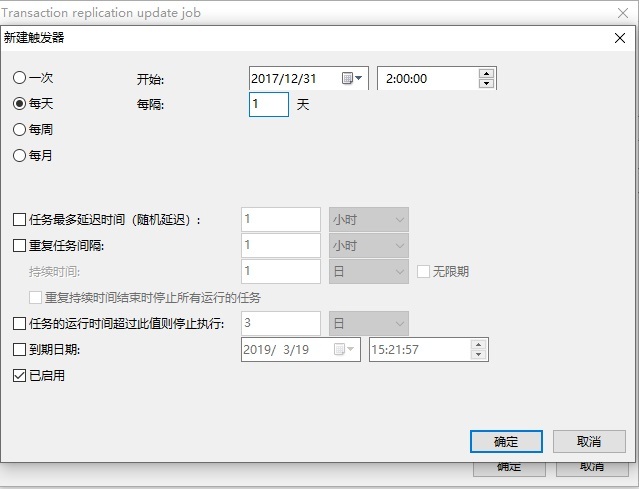Increase start time with up spinner
Screen dimensions: 639x489
tap(487, 74)
